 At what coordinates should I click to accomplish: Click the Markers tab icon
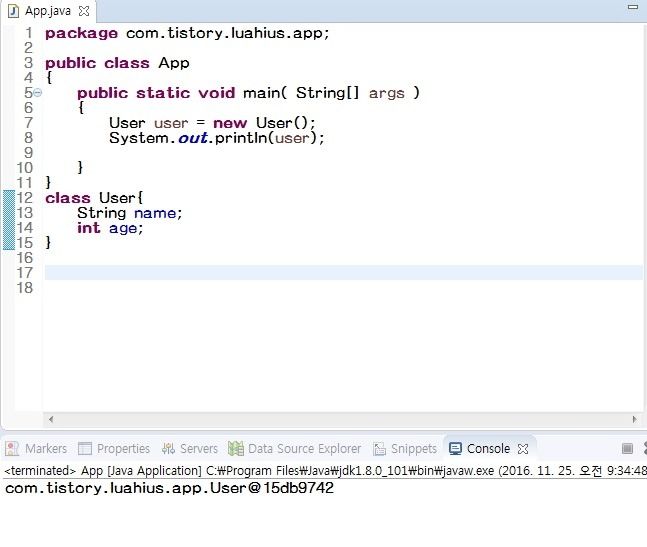pos(12,448)
